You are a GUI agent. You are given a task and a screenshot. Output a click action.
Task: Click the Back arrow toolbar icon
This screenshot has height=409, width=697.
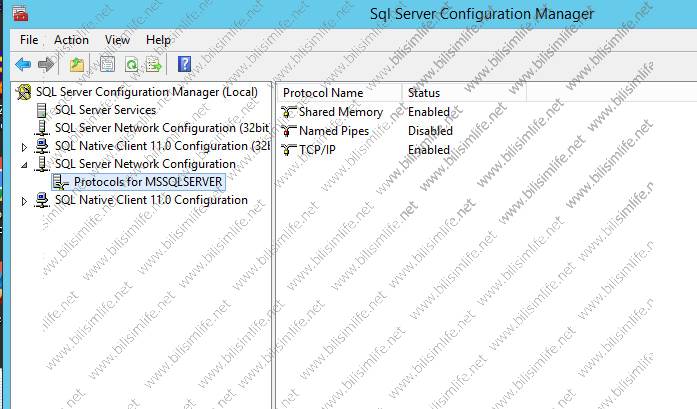[23, 65]
